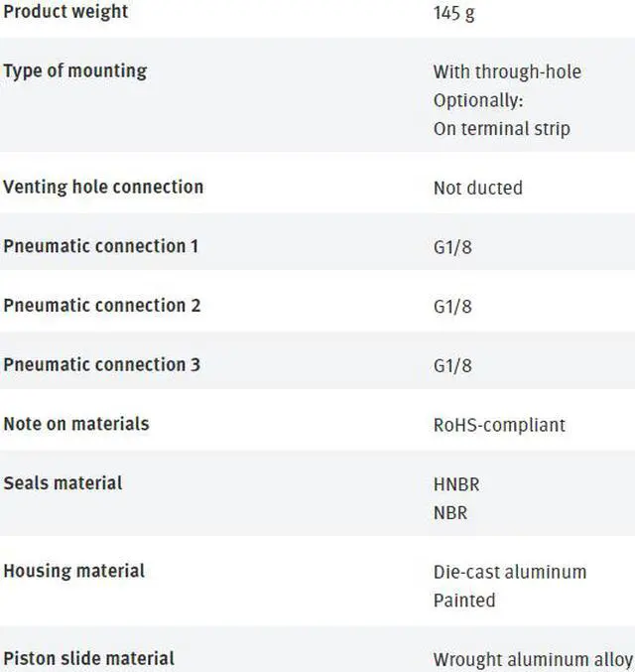Select the With through-hole text
635x672 pixels.
(x=507, y=71)
